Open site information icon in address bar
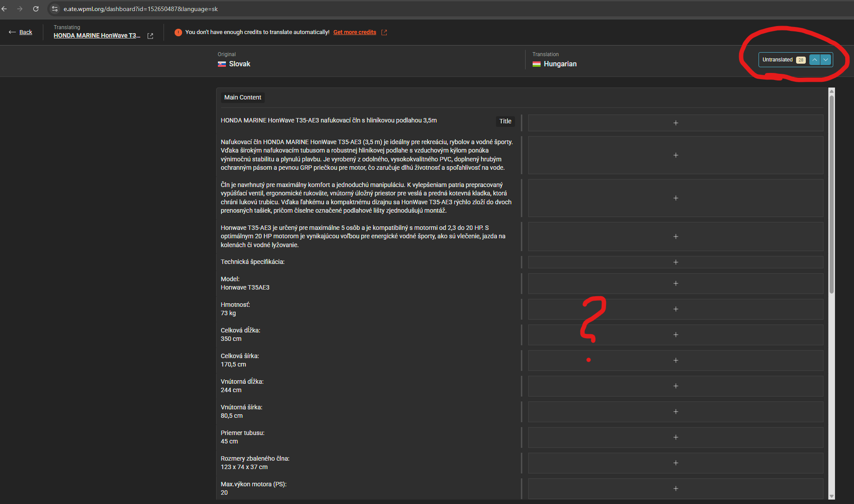854x504 pixels. (55, 9)
